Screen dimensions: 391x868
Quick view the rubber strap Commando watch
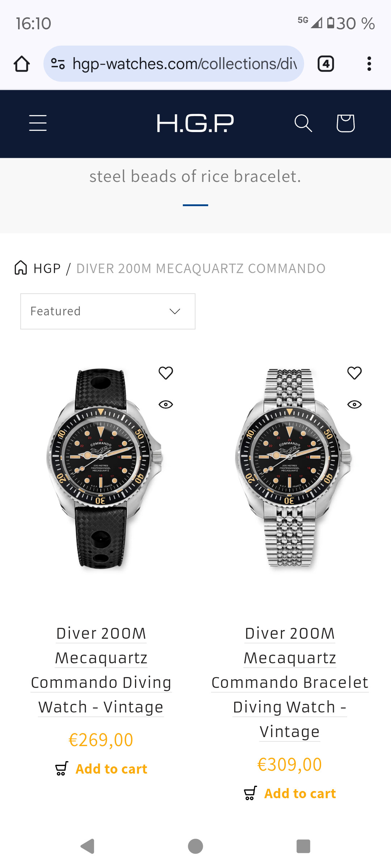pos(166,404)
